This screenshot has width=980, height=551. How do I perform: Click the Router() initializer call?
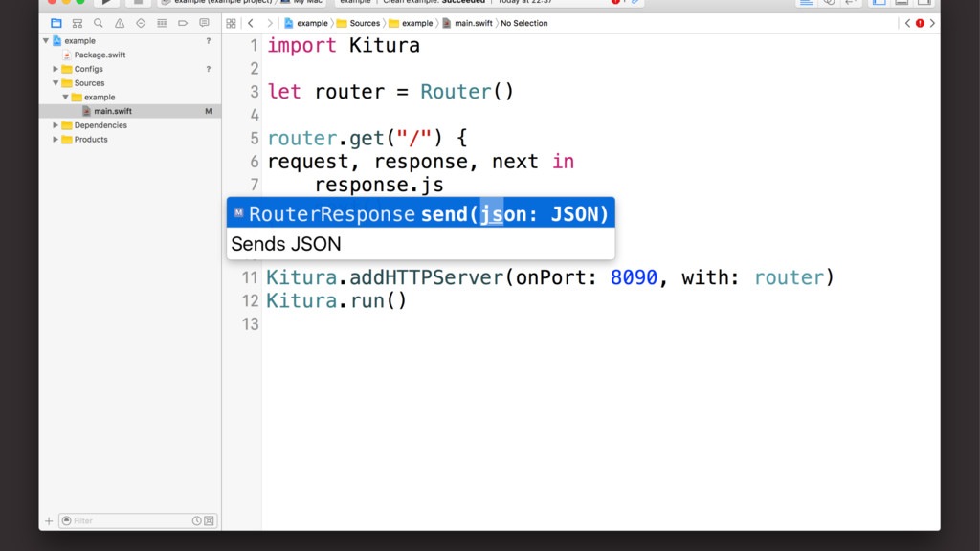[x=467, y=92]
